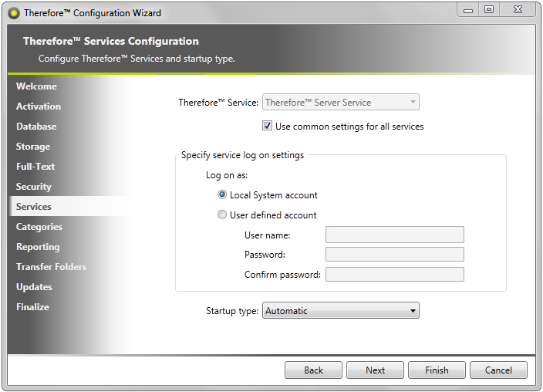
Task: Click the Therefore app icon in title bar
Action: [14, 14]
